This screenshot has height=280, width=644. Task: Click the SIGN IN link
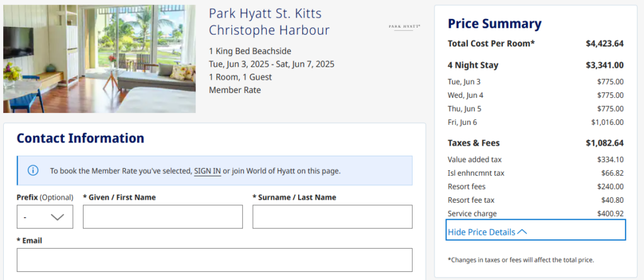(x=208, y=171)
